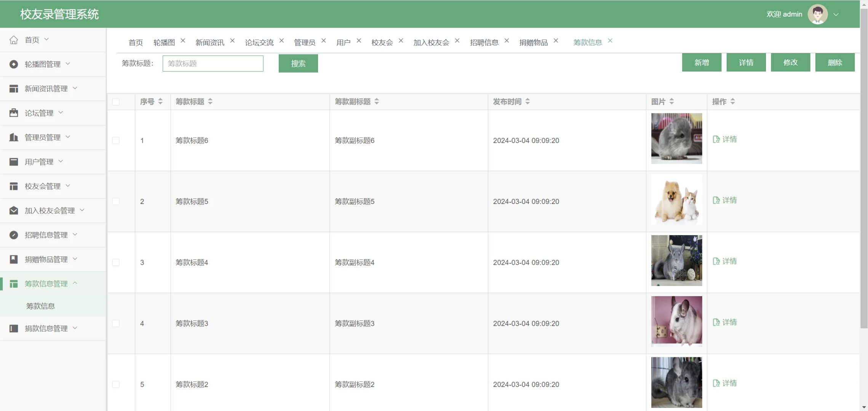Image resolution: width=868 pixels, height=411 pixels.
Task: Expand the 校友会管理 sidebar menu
Action: [x=68, y=186]
